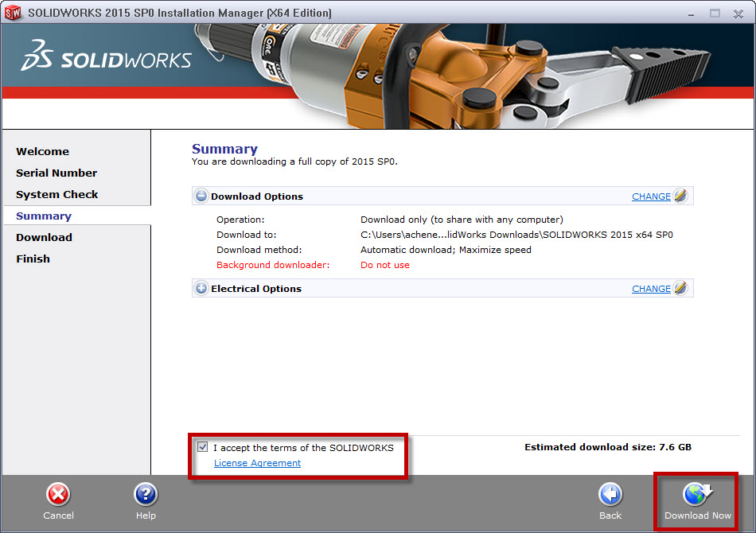
Task: Click the 'Estimated download size: 7.6 GB' text
Action: click(608, 447)
